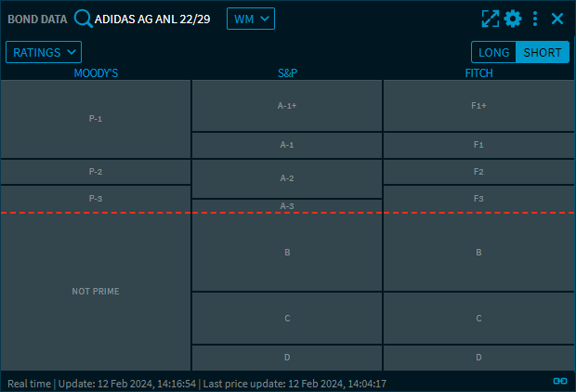Click the S&P A-1+ rating cell
Image resolution: width=576 pixels, height=392 pixels.
pyautogui.click(x=287, y=106)
